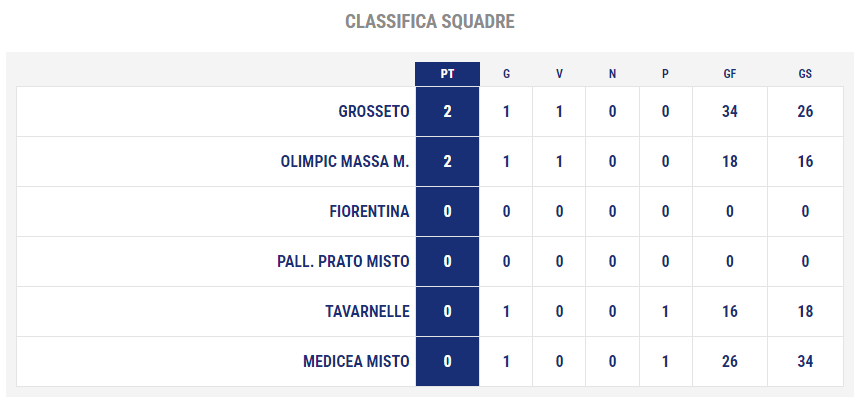
Task: Select the N column header
Action: pos(612,74)
